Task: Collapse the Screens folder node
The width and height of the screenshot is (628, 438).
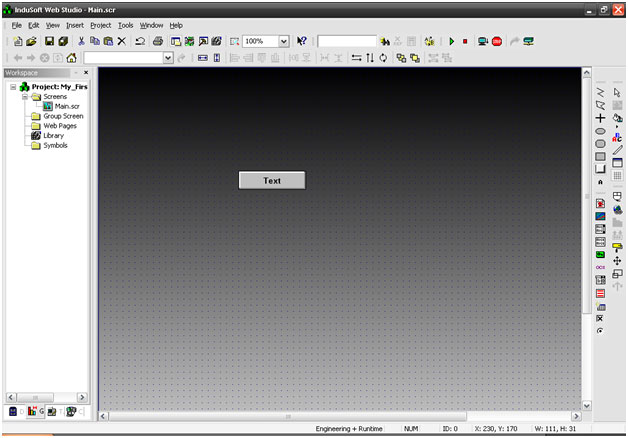Action: 25,97
